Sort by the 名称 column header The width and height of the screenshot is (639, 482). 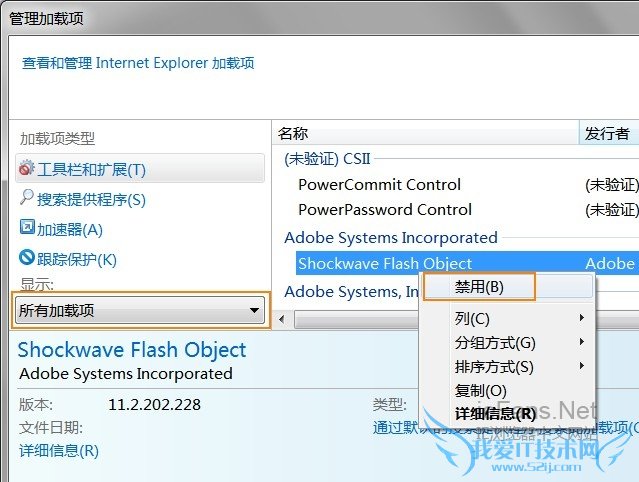point(293,133)
